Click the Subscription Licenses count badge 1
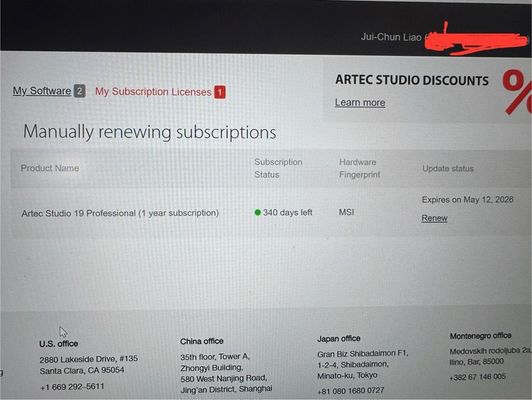532x400 pixels. [219, 92]
